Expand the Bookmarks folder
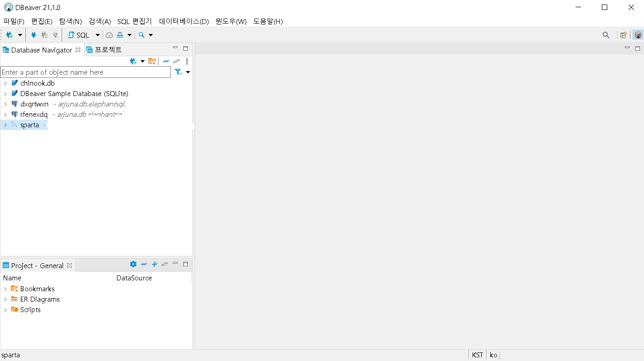644x361 pixels. pos(5,289)
